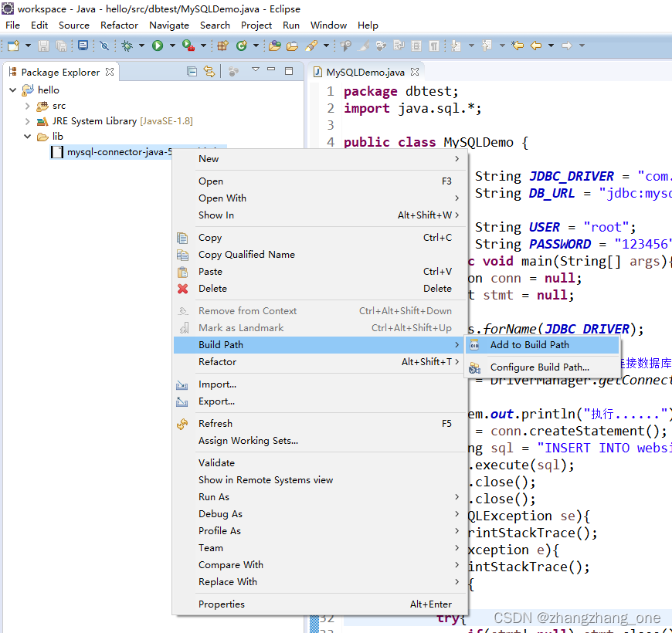The image size is (672, 633).
Task: Collapse the hello project tree node
Action: pyautogui.click(x=13, y=90)
